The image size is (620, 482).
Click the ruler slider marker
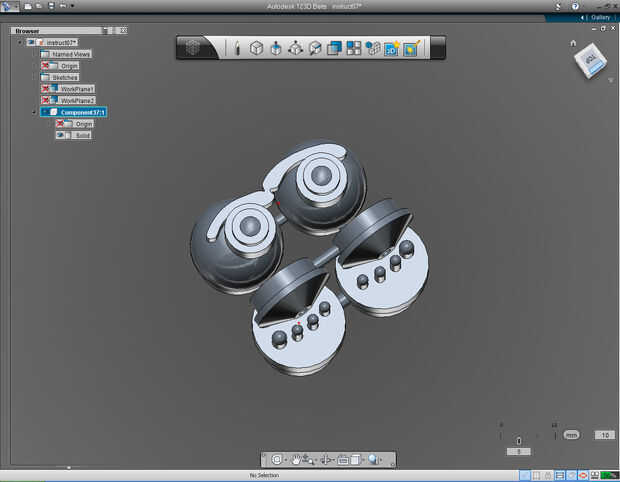(519, 440)
